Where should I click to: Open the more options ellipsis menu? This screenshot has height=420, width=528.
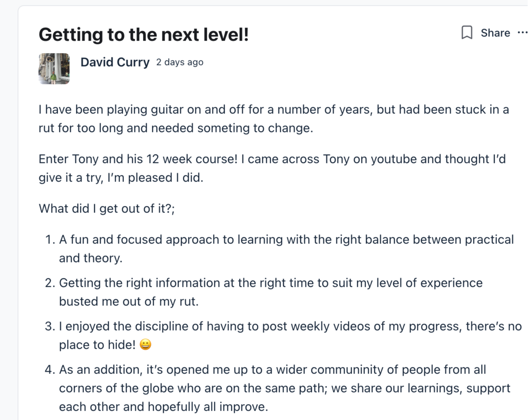point(522,33)
